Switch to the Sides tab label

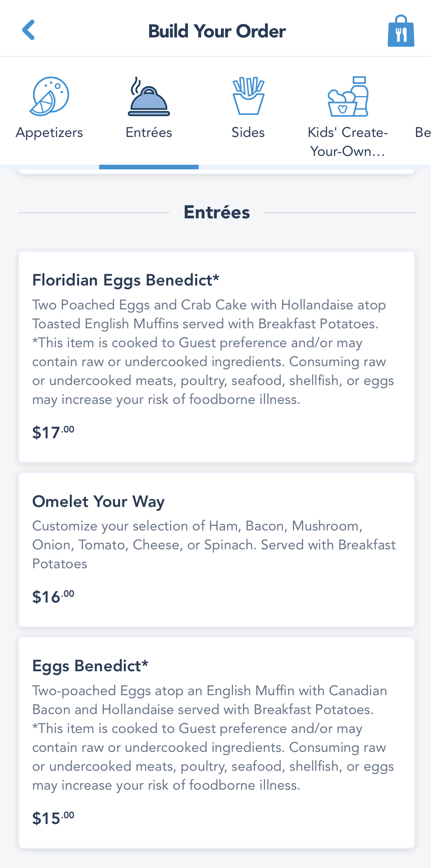(x=248, y=133)
